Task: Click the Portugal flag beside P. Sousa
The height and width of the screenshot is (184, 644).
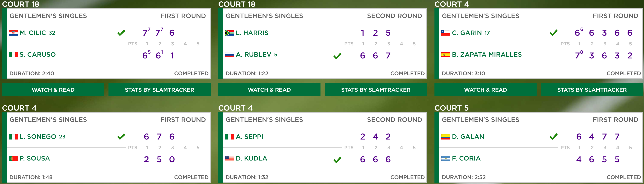Action: 13,159
